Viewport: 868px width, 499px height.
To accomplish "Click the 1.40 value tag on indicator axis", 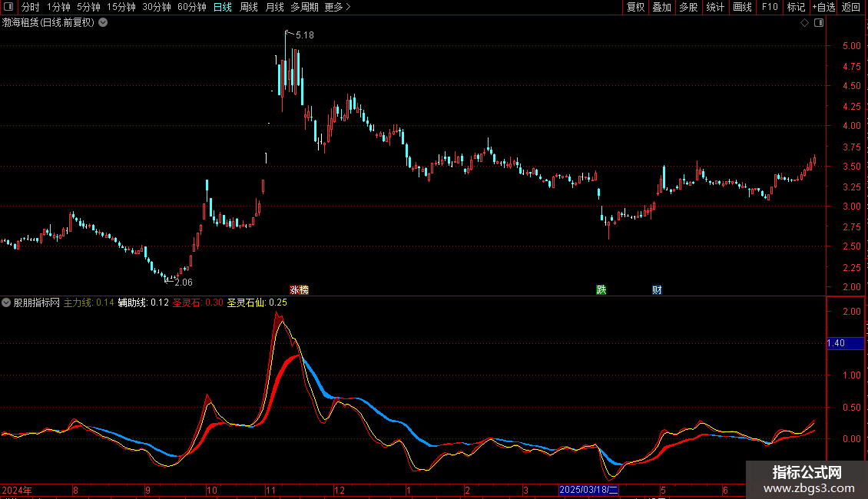I will pyautogui.click(x=845, y=344).
